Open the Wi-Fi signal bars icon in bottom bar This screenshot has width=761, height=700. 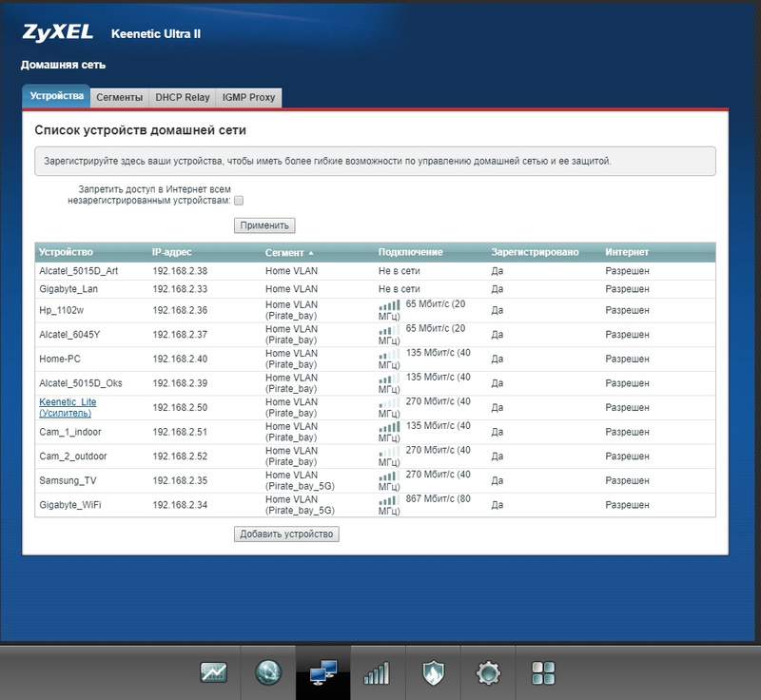point(377,673)
